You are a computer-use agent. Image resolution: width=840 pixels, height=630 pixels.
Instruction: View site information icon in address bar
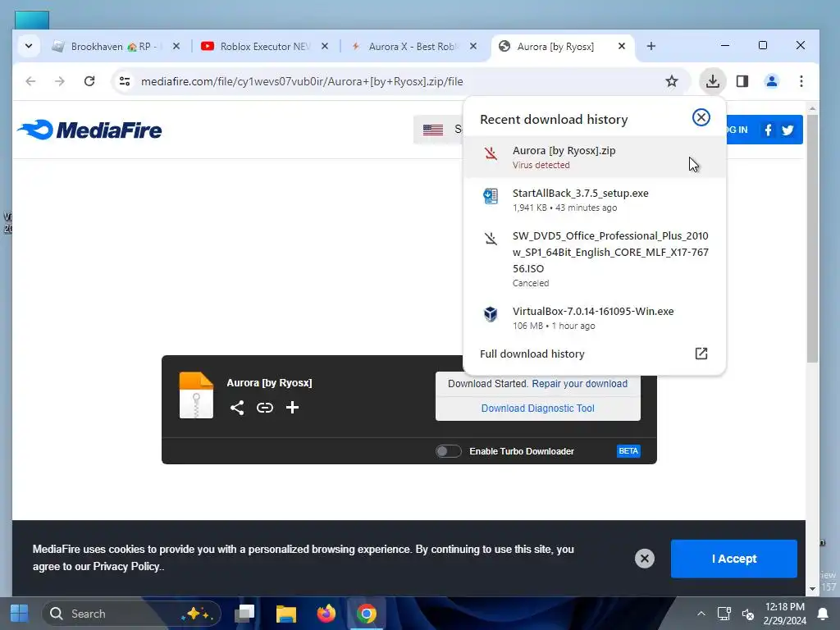point(125,81)
